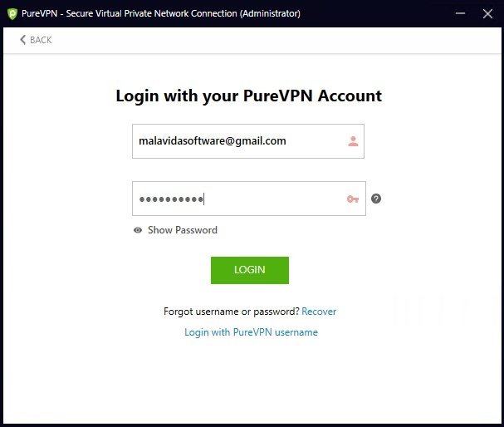Click the back chevron arrow icon
Viewport: 504px width, 427px height.
[22, 40]
